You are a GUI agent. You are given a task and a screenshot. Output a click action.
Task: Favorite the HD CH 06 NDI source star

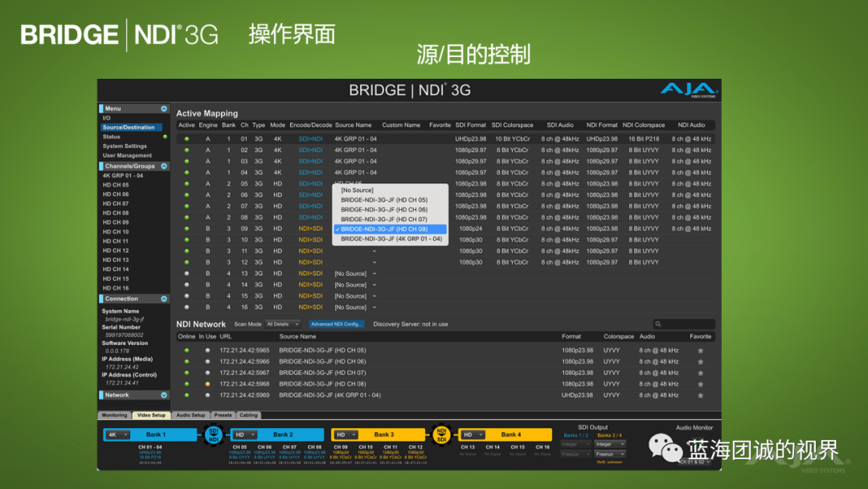(x=700, y=362)
